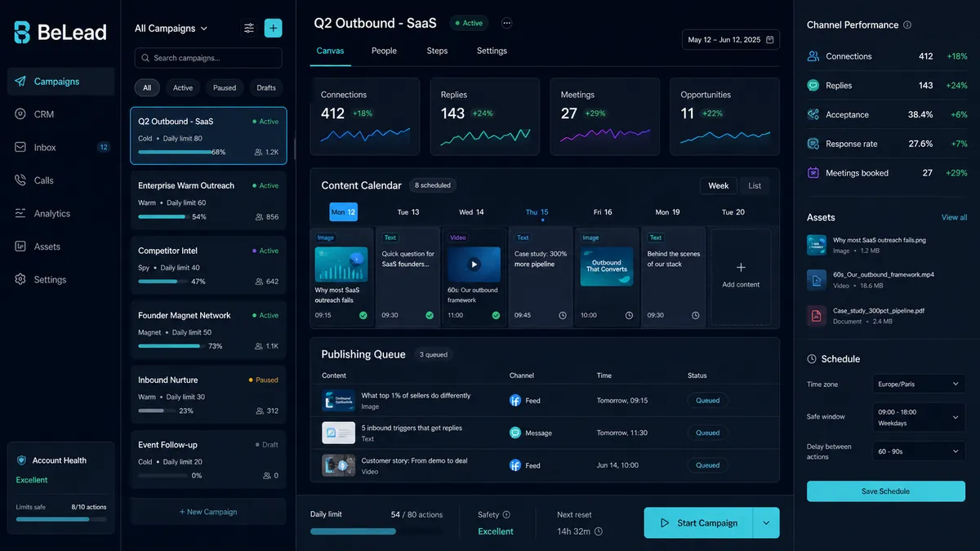Click the + New Campaign button

208,512
